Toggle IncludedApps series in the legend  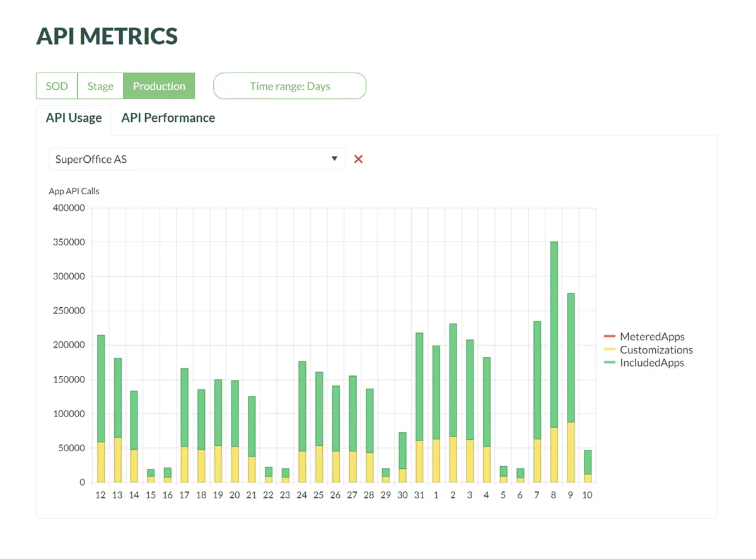[x=652, y=363]
